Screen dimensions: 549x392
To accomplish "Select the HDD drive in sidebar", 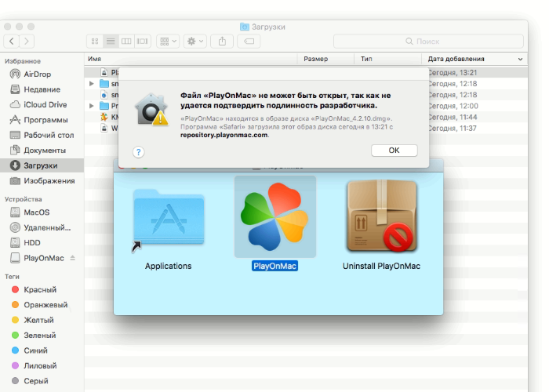I will [42, 243].
